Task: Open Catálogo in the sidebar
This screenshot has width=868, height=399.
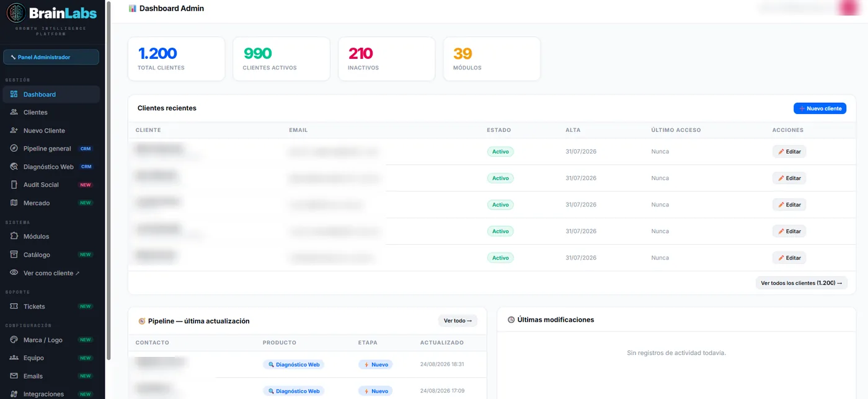Action: 51,255
